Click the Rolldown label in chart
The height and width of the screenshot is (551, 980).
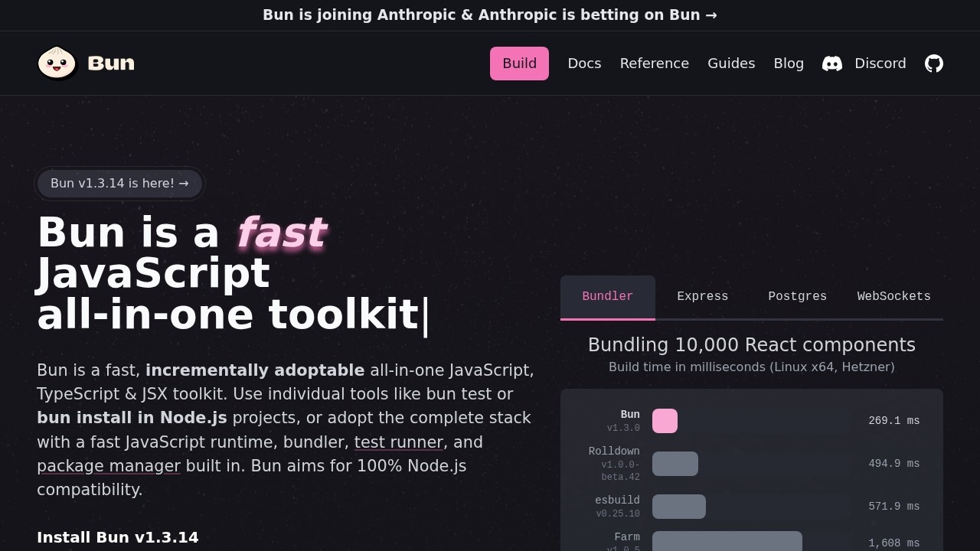pos(614,452)
